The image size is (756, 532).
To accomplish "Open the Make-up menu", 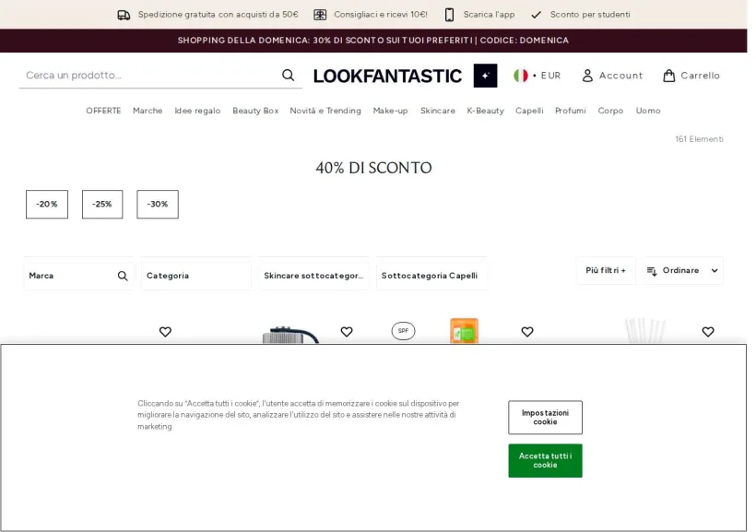I will click(x=391, y=111).
